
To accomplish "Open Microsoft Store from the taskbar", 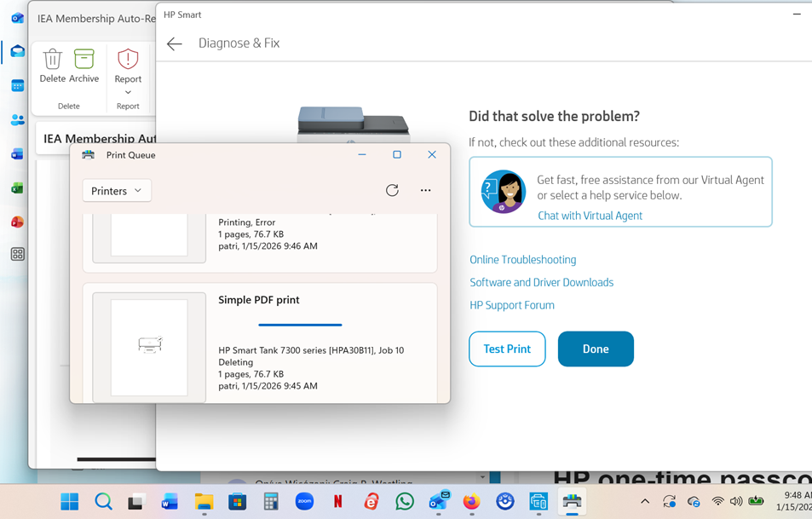I will (237, 501).
